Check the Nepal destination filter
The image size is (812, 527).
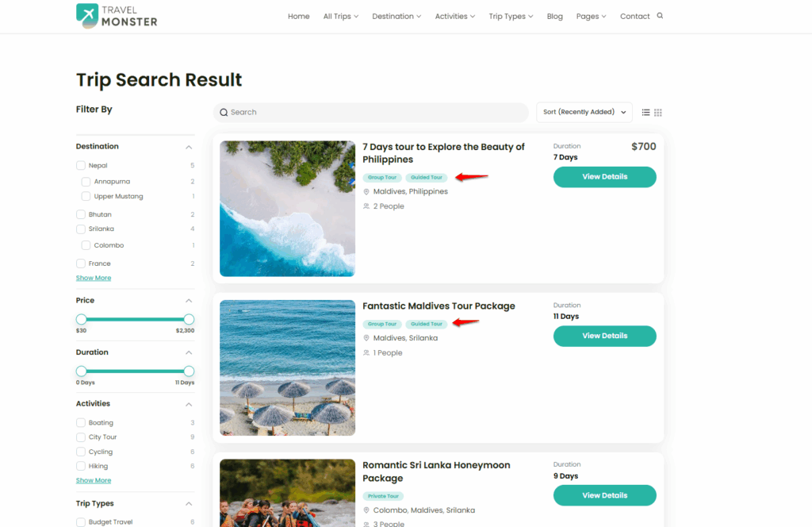81,166
